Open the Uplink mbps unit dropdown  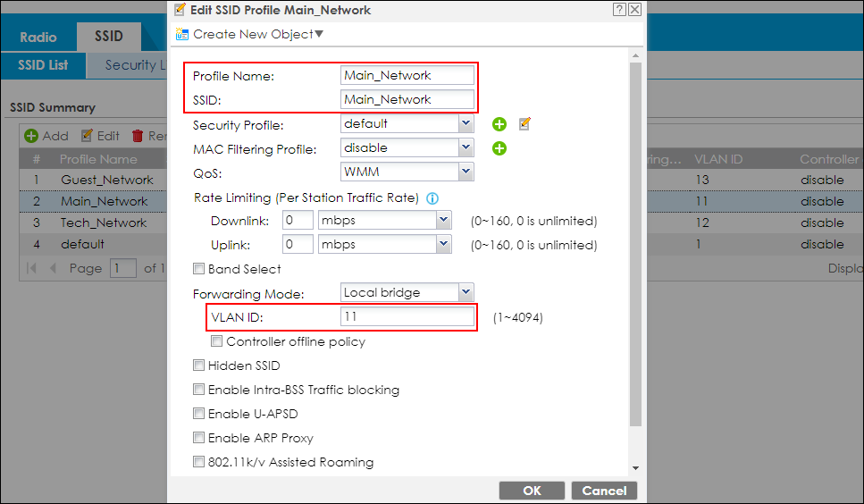[x=443, y=245]
